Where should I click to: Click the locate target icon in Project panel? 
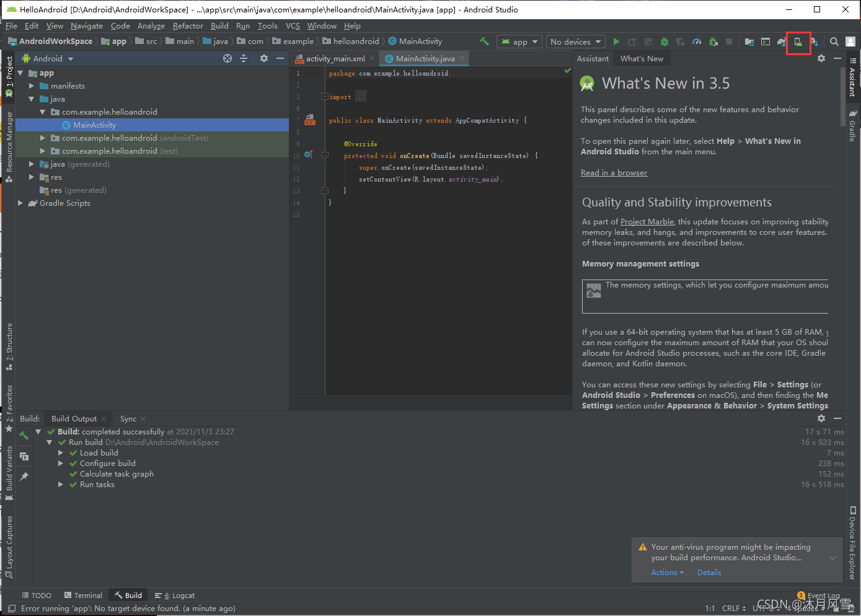tap(227, 58)
